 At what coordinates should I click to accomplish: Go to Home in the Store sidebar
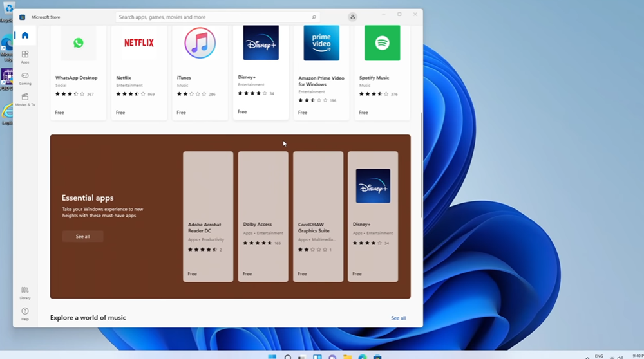coord(25,35)
